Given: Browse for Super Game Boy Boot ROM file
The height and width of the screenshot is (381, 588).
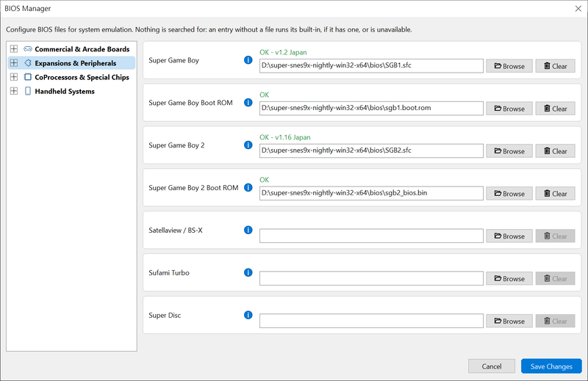Looking at the screenshot, I should (x=509, y=109).
